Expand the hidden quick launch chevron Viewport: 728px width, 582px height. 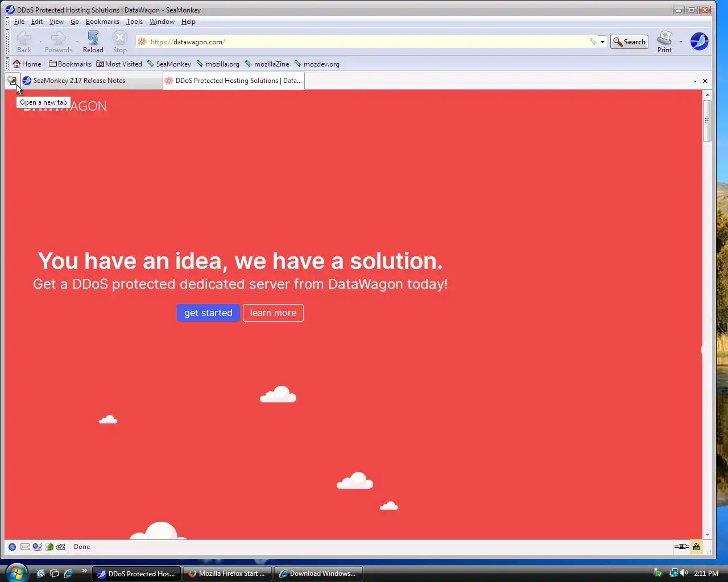[85, 571]
